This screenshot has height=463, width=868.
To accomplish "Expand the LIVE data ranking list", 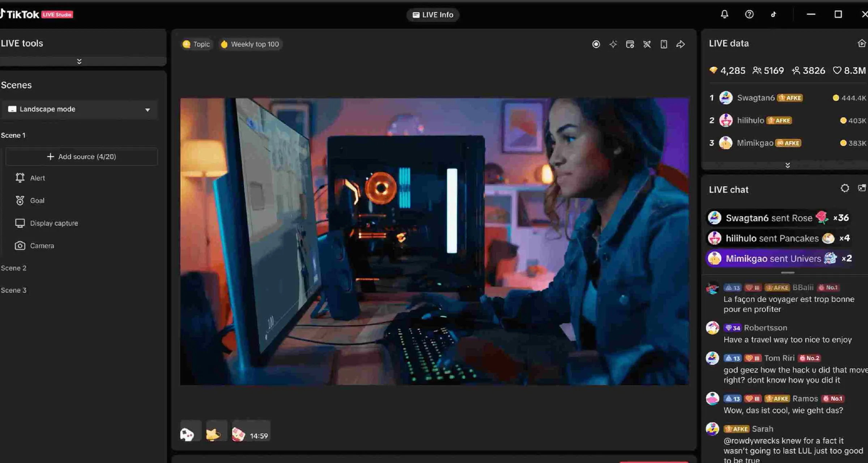I will [x=787, y=165].
